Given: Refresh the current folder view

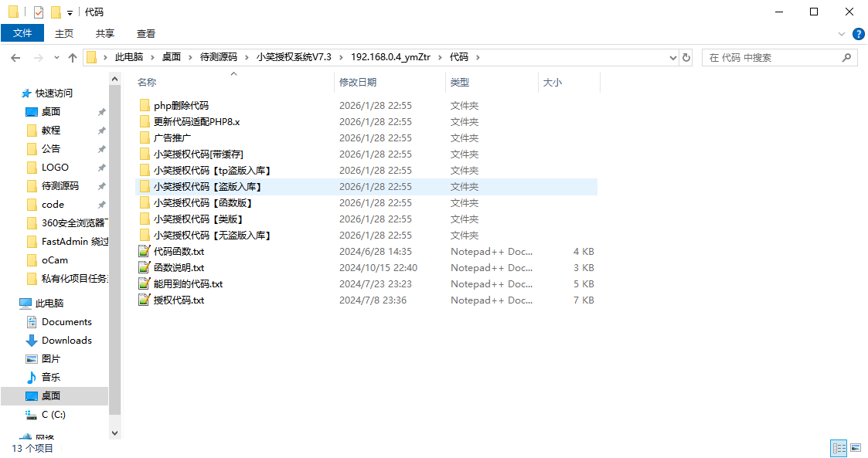Looking at the screenshot, I should pyautogui.click(x=686, y=57).
